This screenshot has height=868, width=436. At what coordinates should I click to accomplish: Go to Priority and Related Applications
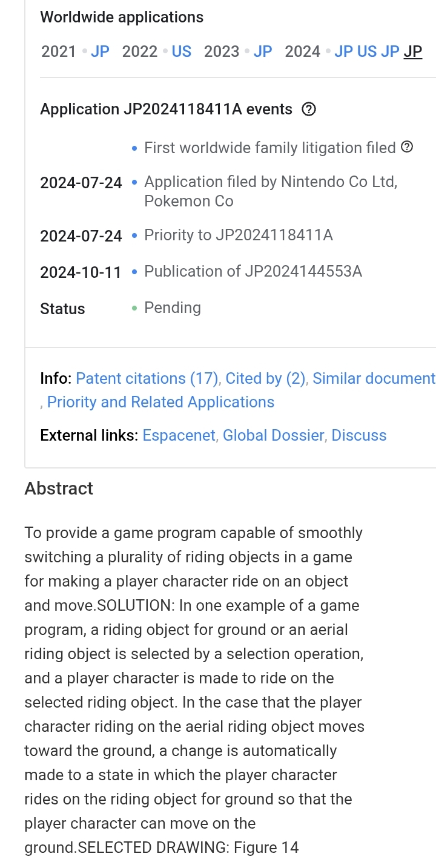point(160,403)
